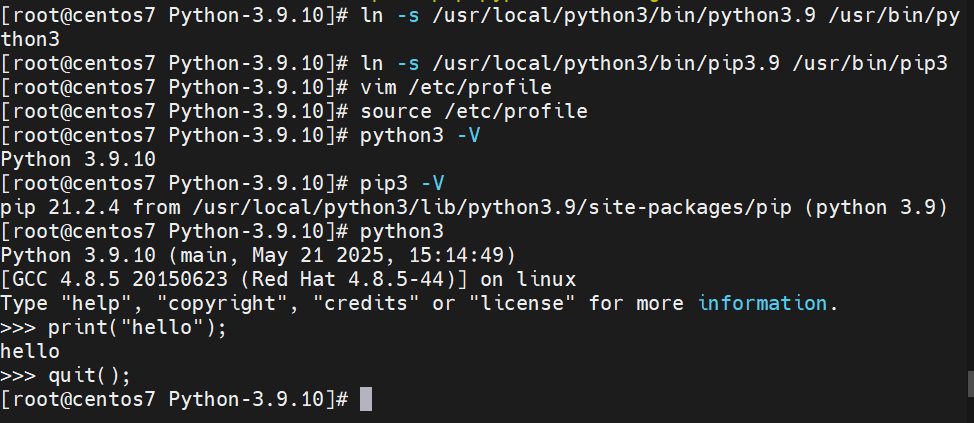Click the quit(); statement
This screenshot has height=423, width=974.
90,375
